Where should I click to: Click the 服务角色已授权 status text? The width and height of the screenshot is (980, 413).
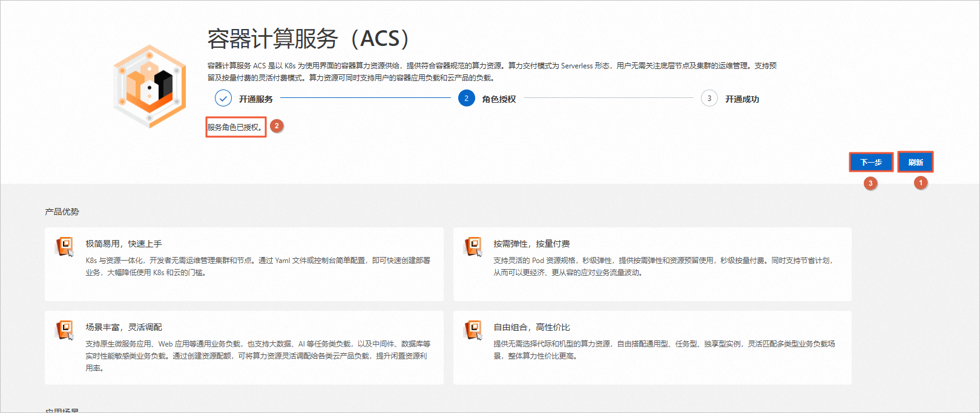coord(235,127)
